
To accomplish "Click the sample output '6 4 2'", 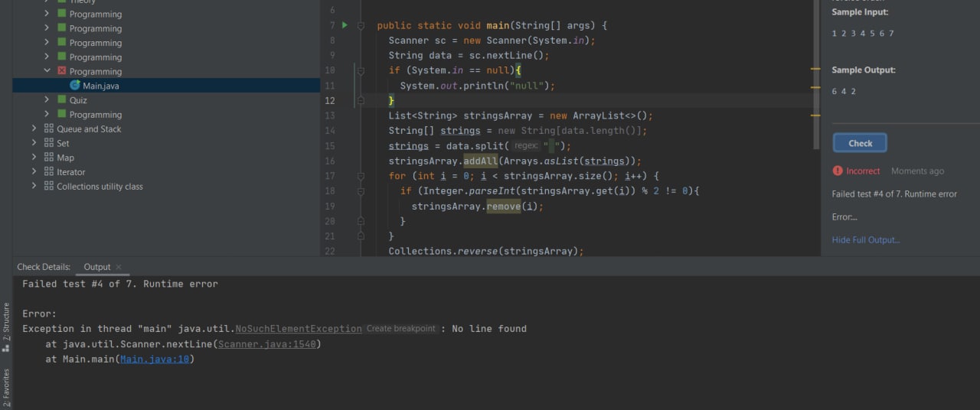I will click(844, 91).
